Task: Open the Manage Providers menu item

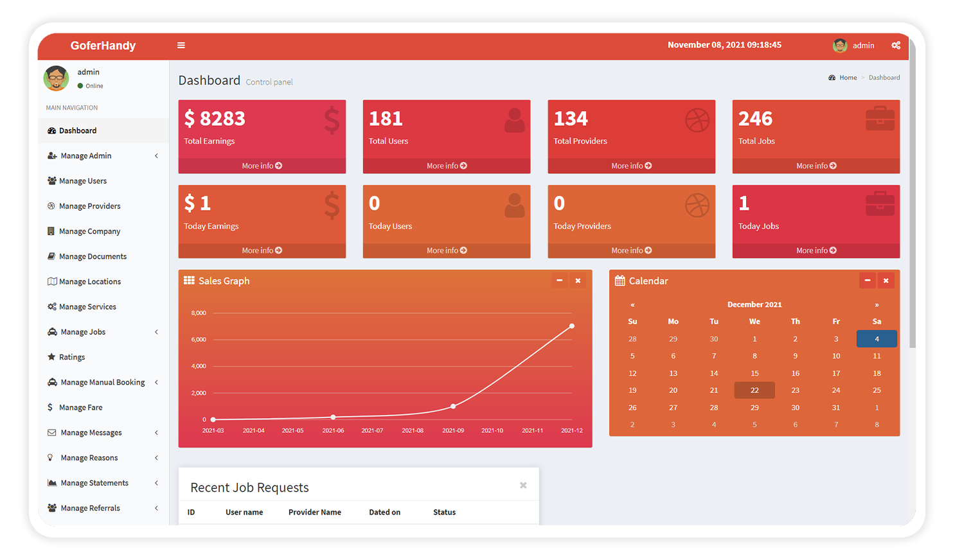Action: tap(103, 206)
